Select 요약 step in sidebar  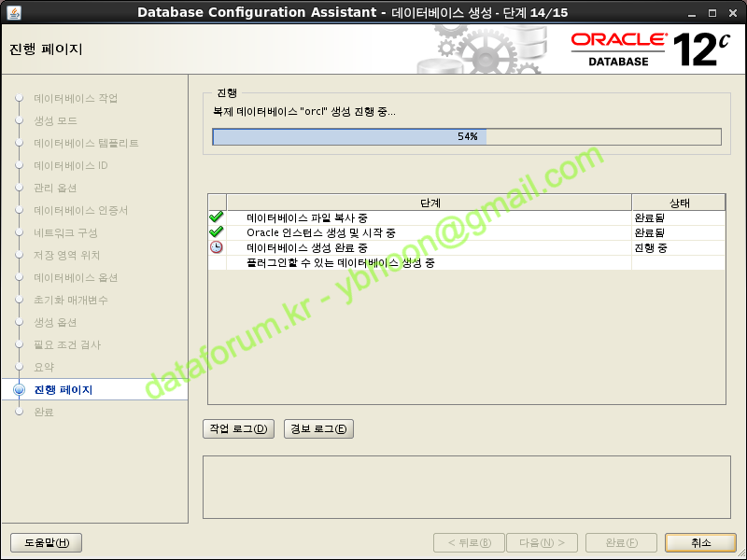(44, 368)
